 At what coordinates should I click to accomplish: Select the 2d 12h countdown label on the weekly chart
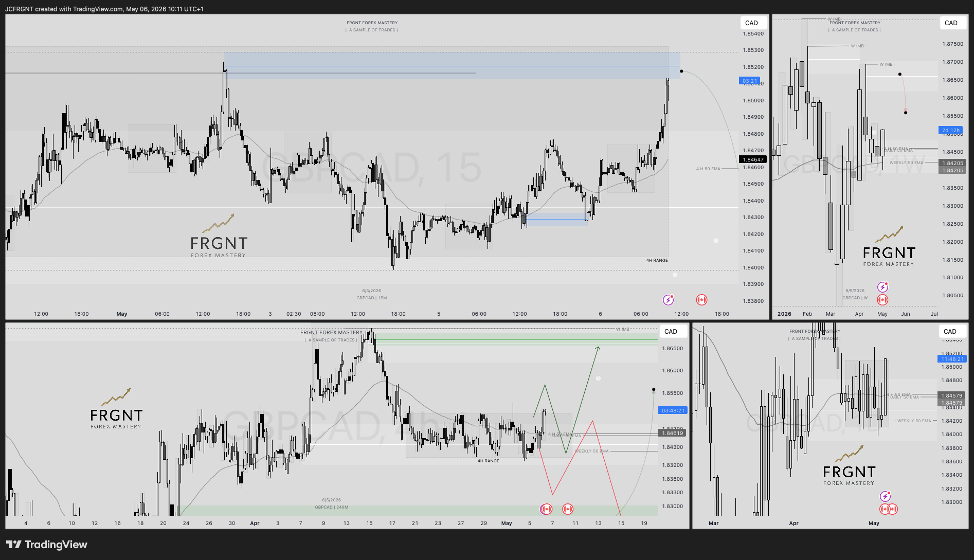point(950,130)
